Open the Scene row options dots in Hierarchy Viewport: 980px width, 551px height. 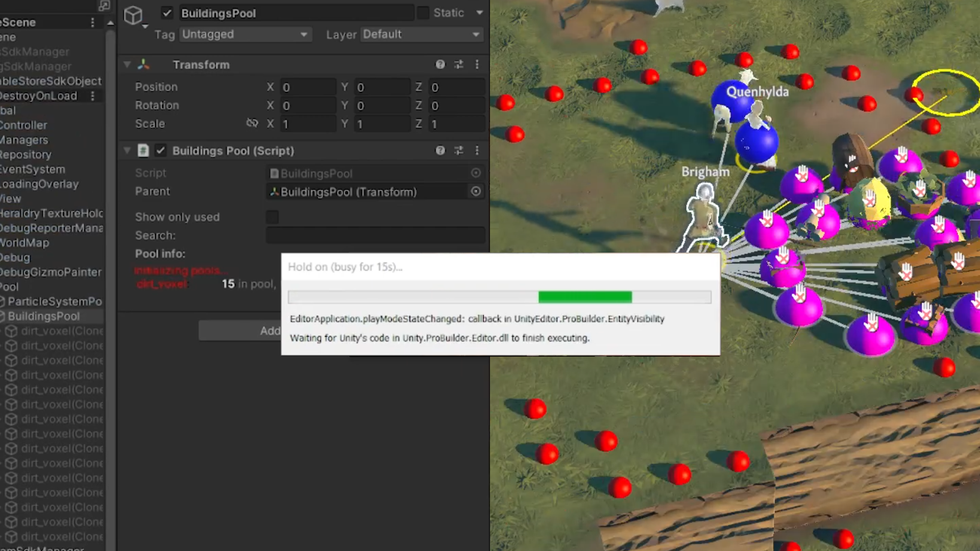(92, 22)
